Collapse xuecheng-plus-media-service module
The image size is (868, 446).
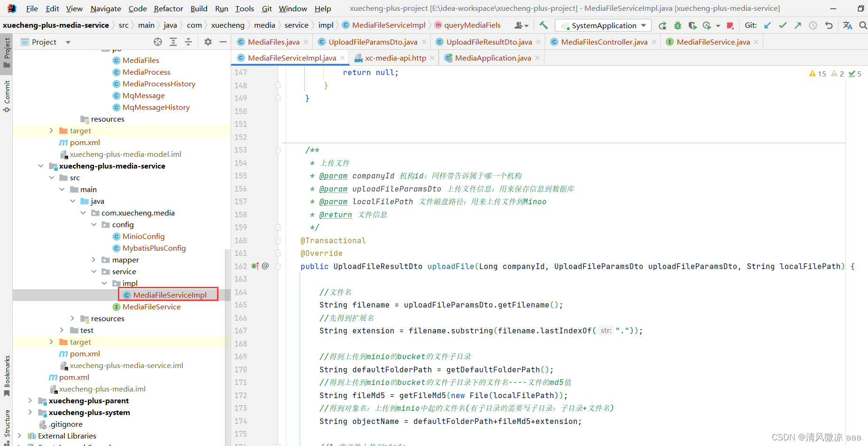[41, 166]
